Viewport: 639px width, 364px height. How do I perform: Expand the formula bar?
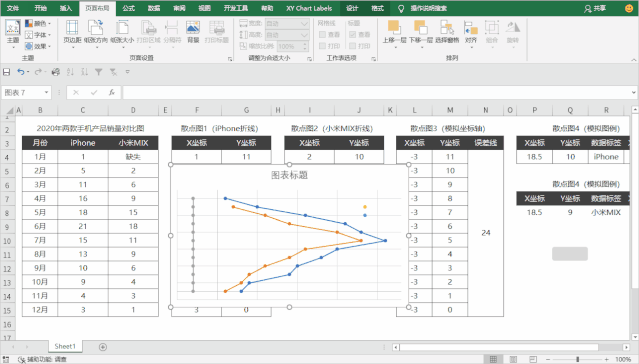(633, 93)
